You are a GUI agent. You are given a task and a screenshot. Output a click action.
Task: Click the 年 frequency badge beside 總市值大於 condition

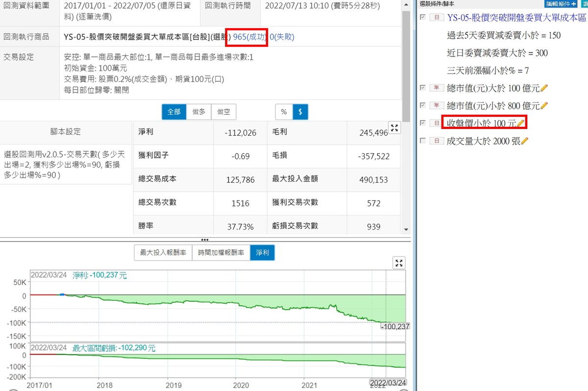[x=435, y=88]
